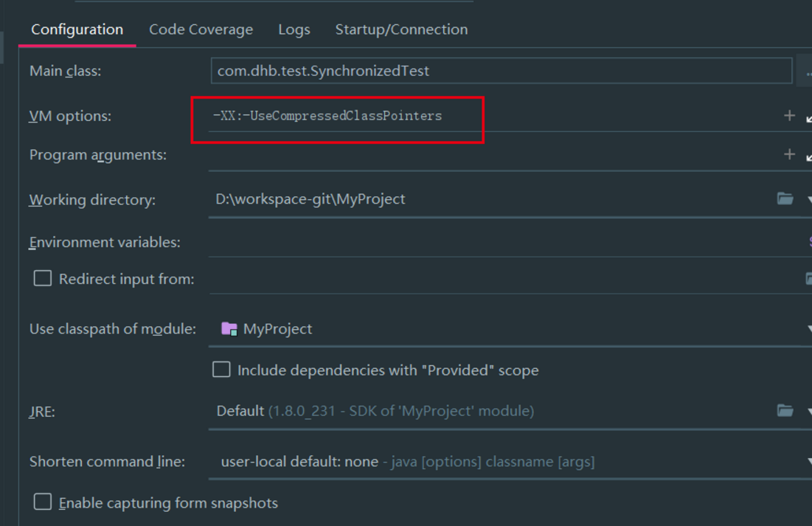Open the JRE selection dropdown
812x526 pixels.
[809, 412]
